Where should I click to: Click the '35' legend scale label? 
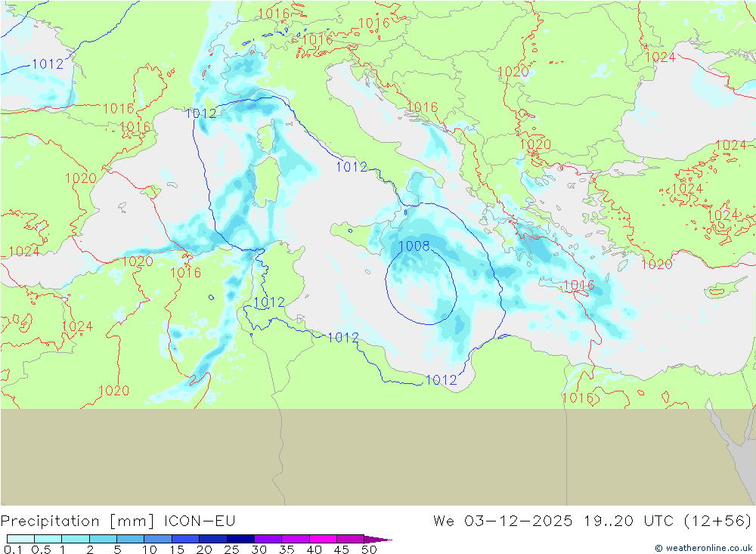pos(287,549)
